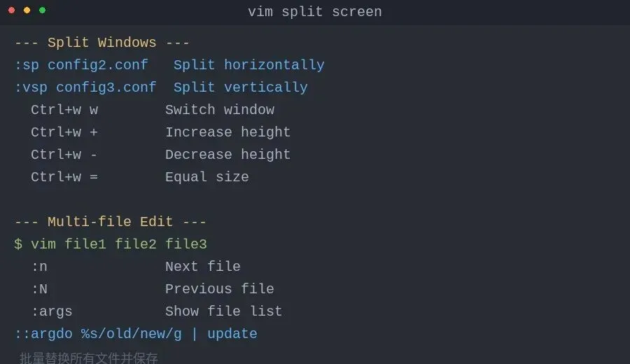This screenshot has height=364, width=630.
Task: Click the 'Multi-file Edit' section header
Action: (110, 222)
